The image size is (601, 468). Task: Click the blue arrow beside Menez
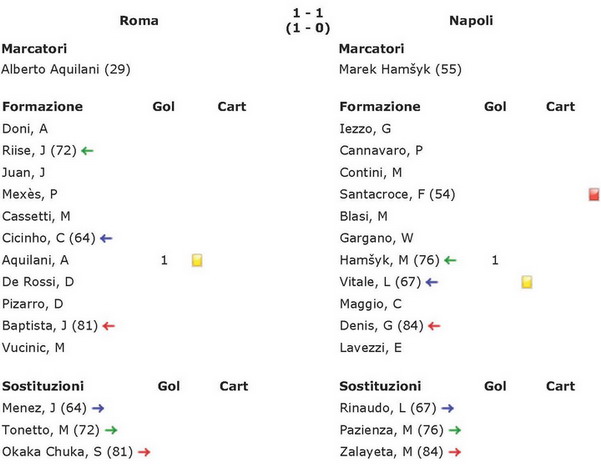(x=98, y=409)
